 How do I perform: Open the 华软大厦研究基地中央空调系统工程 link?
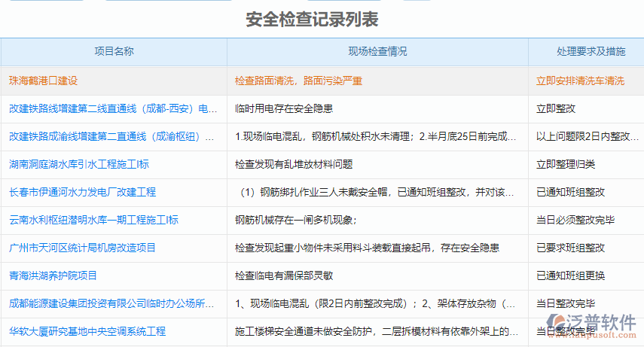[87, 331]
